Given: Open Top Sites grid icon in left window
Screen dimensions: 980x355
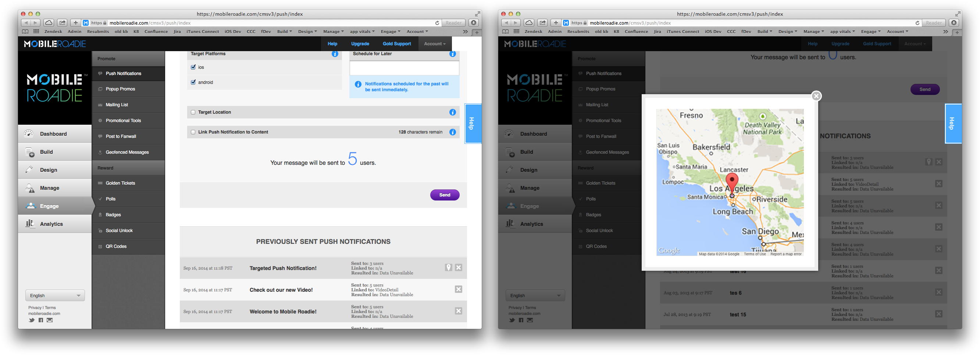Looking at the screenshot, I should (x=36, y=32).
